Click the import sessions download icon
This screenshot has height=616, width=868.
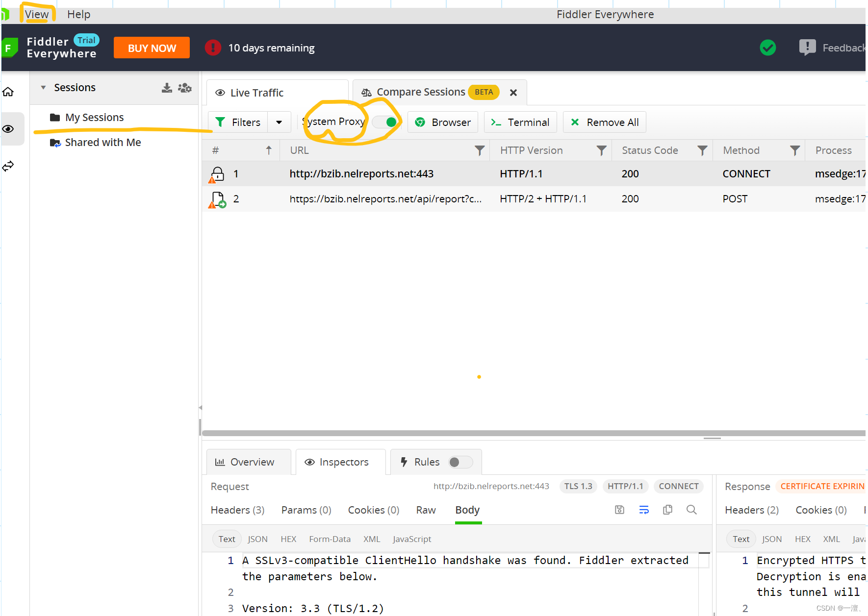point(167,88)
